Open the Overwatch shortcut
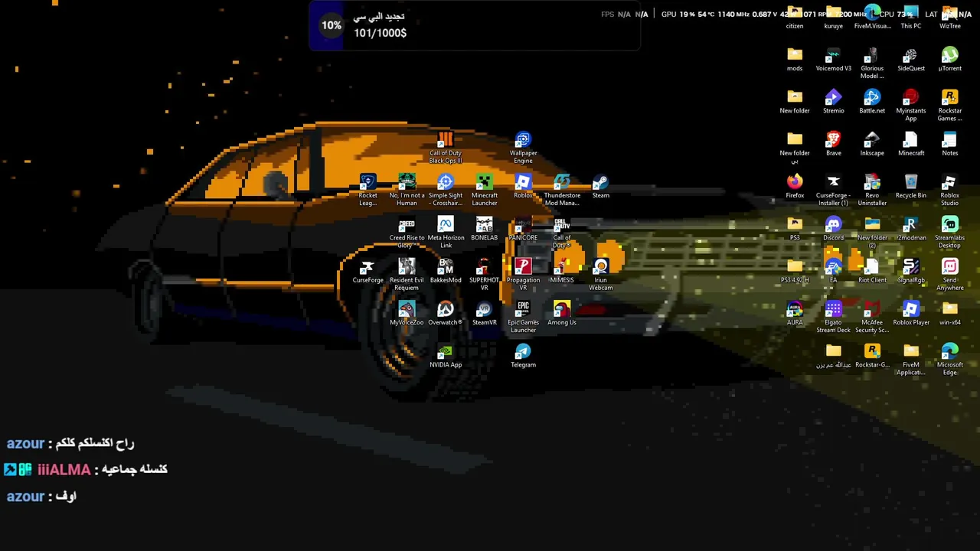Viewport: 980px width, 551px height. click(x=446, y=313)
